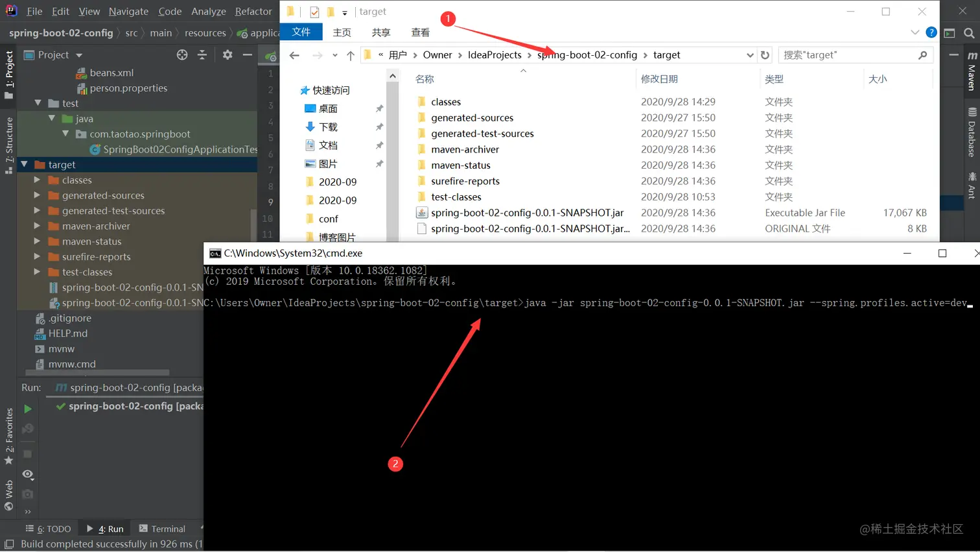Click the search magnifier in Explorer search box
Viewport: 980px width, 552px height.
tap(923, 55)
